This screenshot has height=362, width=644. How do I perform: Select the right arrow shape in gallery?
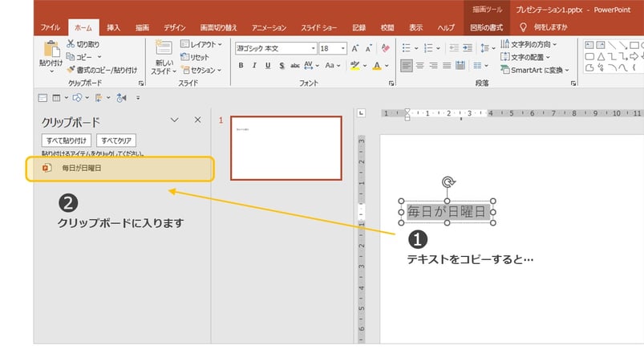coord(634,56)
